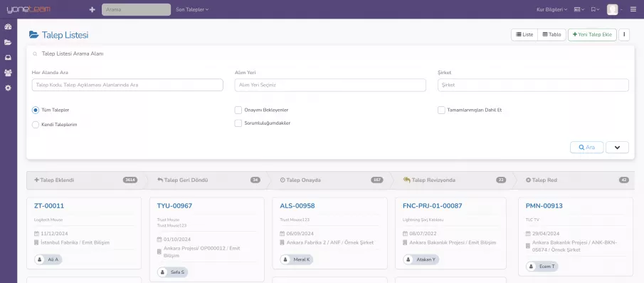Check the Sorumluluğumdakiler checkbox
The image size is (644, 283).
tap(238, 123)
